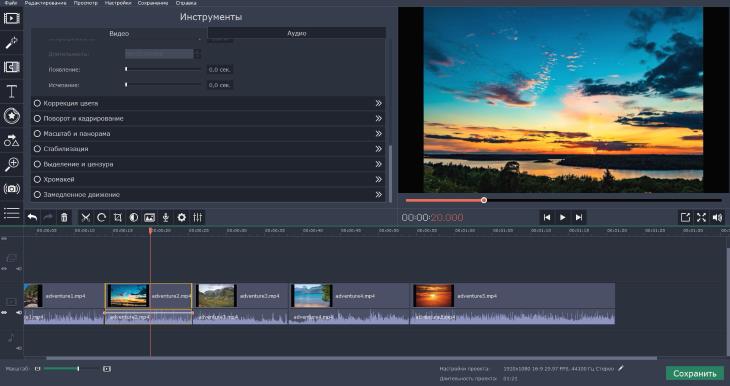This screenshot has height=386, width=730.
Task: Open the More tools list icon
Action: click(11, 213)
